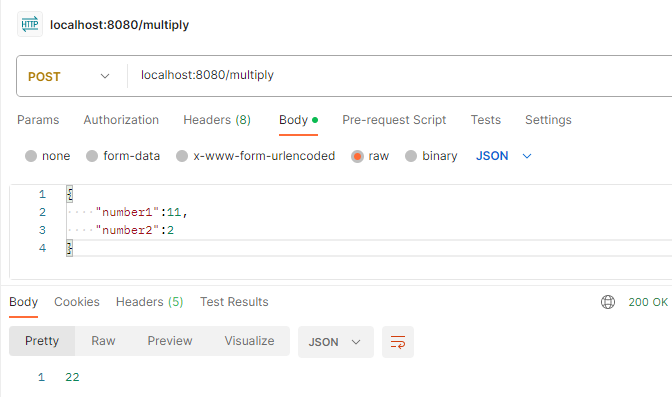Image resolution: width=672 pixels, height=397 pixels.
Task: Open the Headers (8) request tab
Action: tap(217, 120)
